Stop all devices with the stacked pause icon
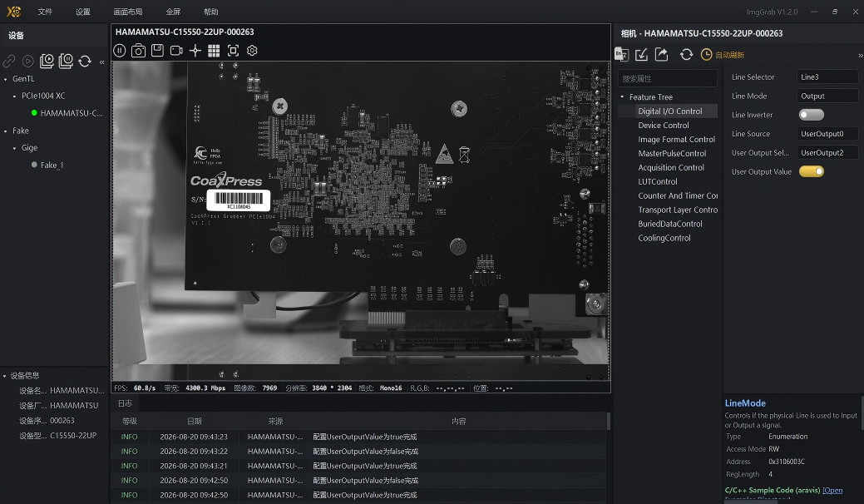This screenshot has width=864, height=504. click(66, 61)
